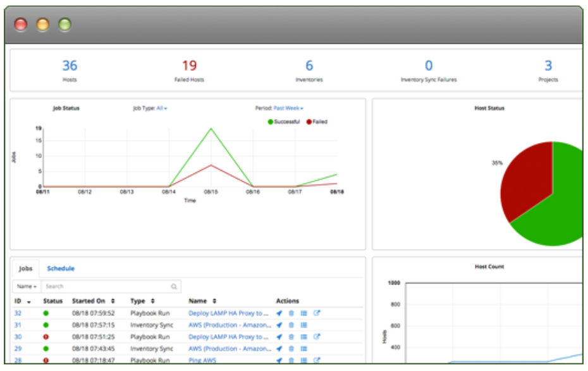Delete job 32 using the trash icon
588x371 pixels.
291,313
